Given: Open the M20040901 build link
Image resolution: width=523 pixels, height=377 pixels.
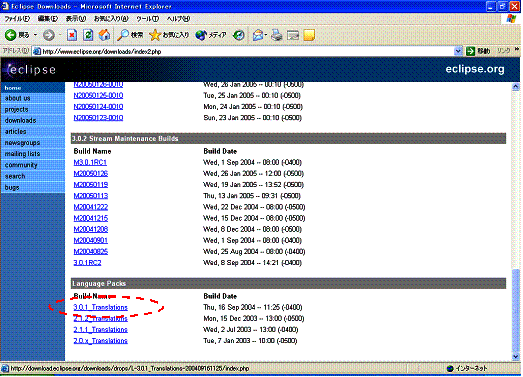Looking at the screenshot, I should point(91,241).
